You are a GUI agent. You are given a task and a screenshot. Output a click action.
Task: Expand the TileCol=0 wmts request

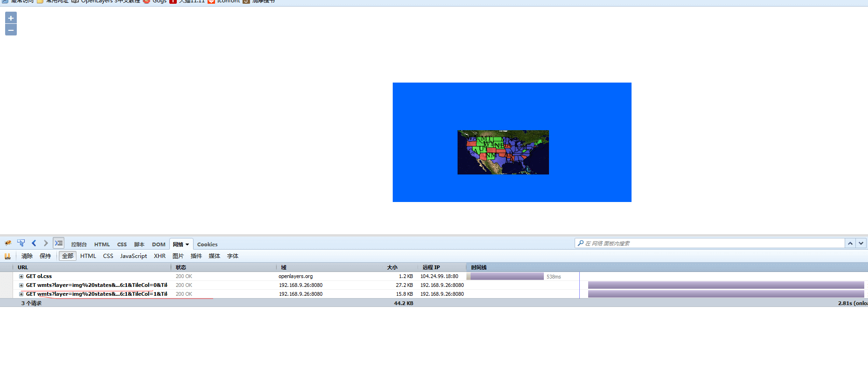[21, 286]
